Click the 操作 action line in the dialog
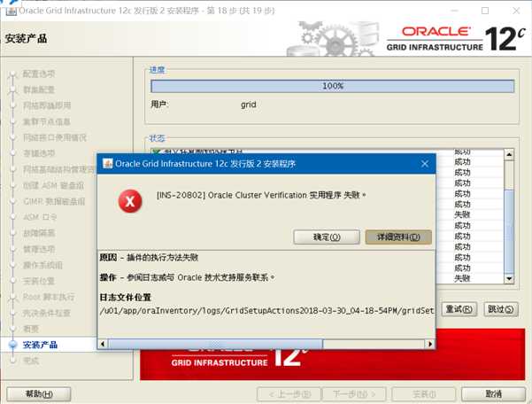532x404 pixels. pyautogui.click(x=187, y=277)
